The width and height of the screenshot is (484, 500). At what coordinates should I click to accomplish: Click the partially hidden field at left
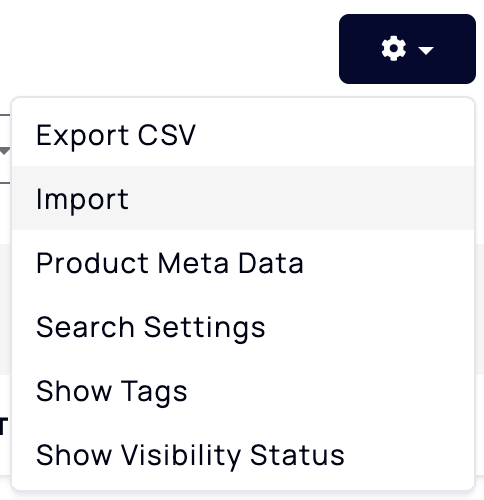(x=5, y=149)
